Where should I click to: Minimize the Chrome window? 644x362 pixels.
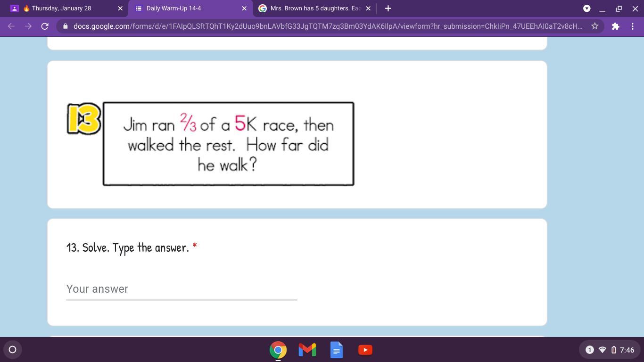coord(603,8)
